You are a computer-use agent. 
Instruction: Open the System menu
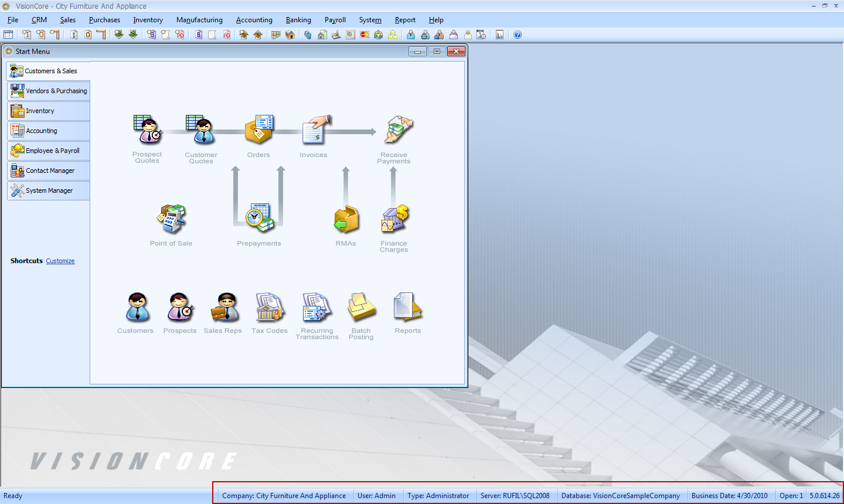(x=370, y=20)
